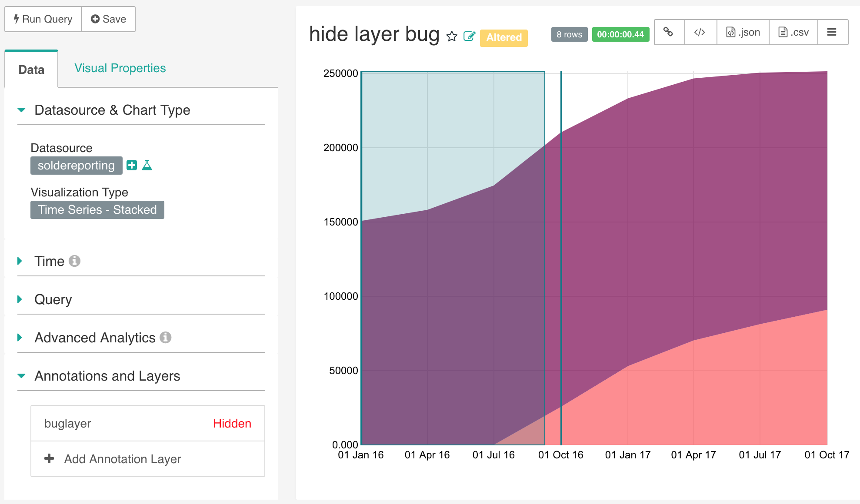The image size is (860, 504).
Task: Show the hidden buglayer annotation layer
Action: coord(232,423)
